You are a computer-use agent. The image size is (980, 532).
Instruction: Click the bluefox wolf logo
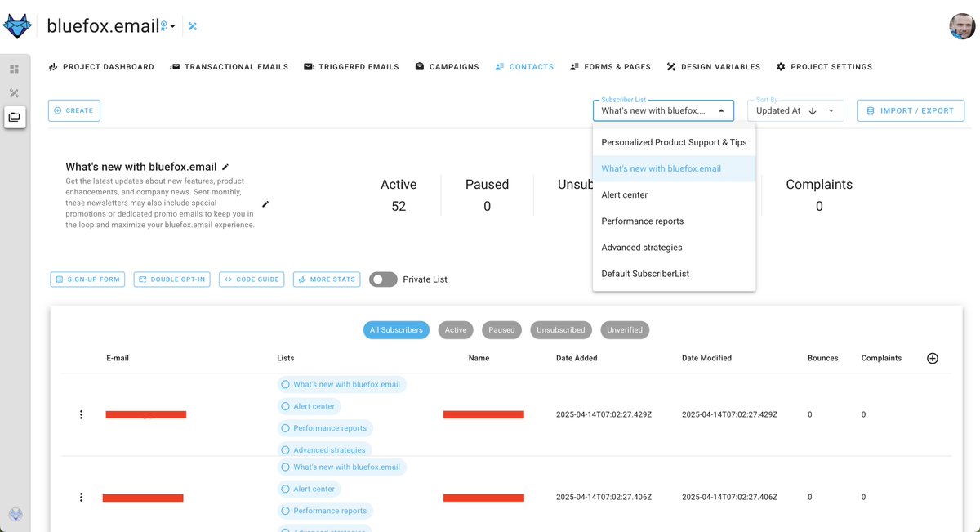[18, 25]
